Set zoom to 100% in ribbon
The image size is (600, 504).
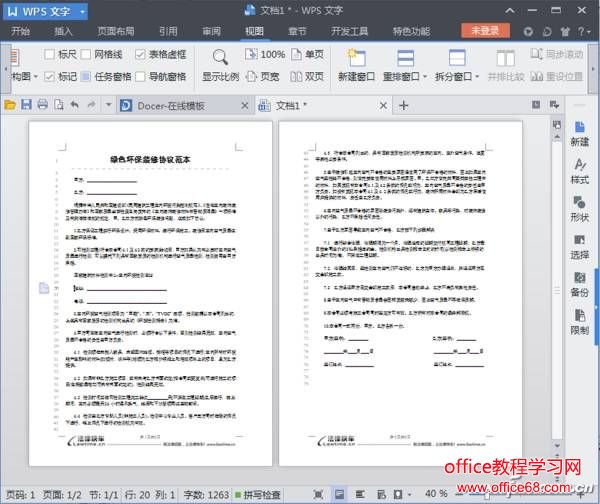[265, 55]
